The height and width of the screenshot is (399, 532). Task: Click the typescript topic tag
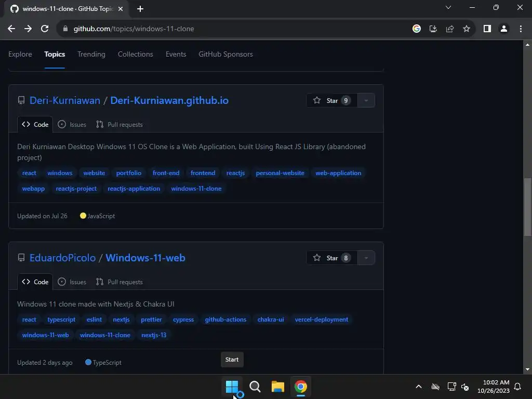click(x=61, y=320)
